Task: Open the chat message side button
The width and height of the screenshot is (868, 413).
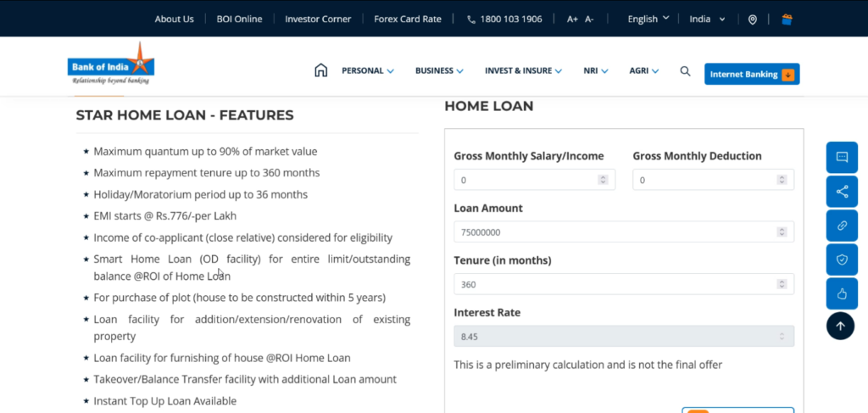Action: 842,157
